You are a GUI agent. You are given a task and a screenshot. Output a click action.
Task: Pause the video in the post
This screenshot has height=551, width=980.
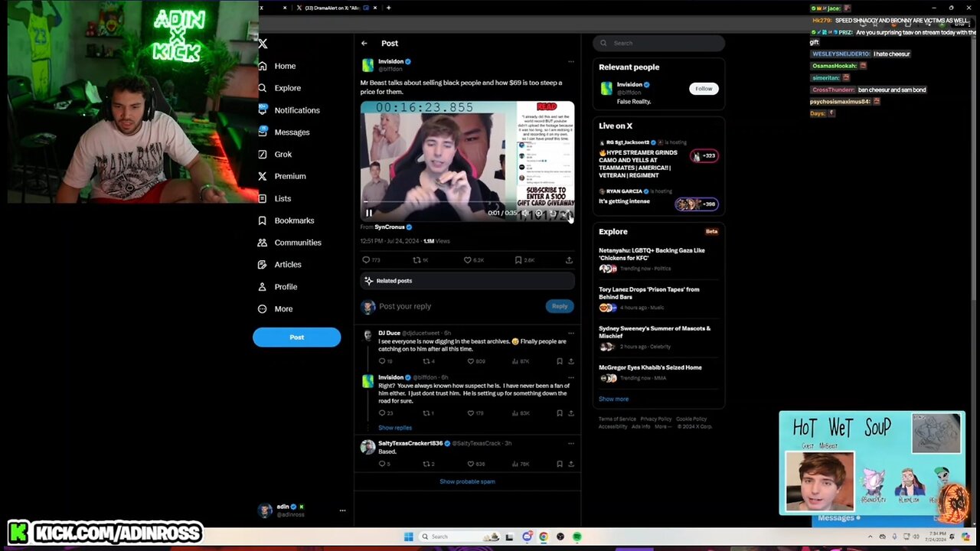tap(369, 213)
